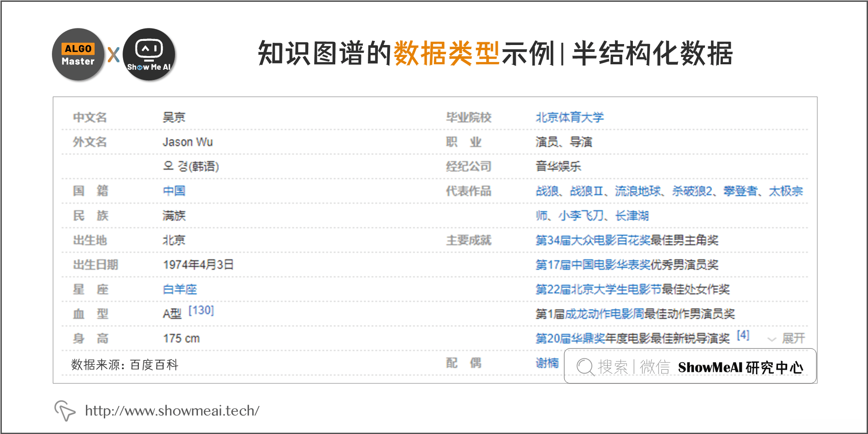Image resolution: width=868 pixels, height=434 pixels.
Task: Open the 第20届华鼎奖 award link
Action: click(570, 338)
